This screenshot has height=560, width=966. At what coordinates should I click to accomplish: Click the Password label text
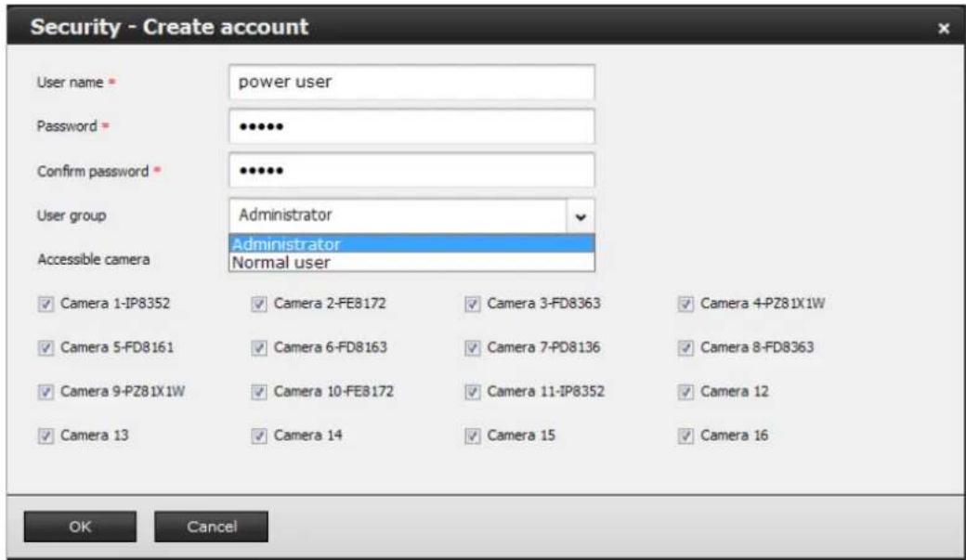pos(67,126)
